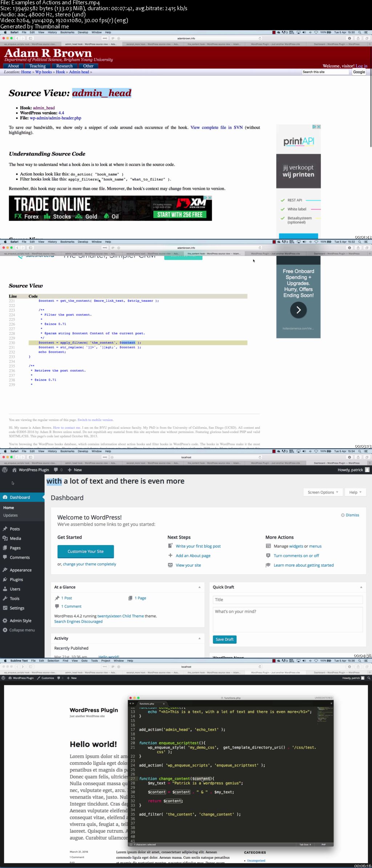Screen dimensions: 372x868
Task: Click the Search this site input field
Action: tap(325, 72)
